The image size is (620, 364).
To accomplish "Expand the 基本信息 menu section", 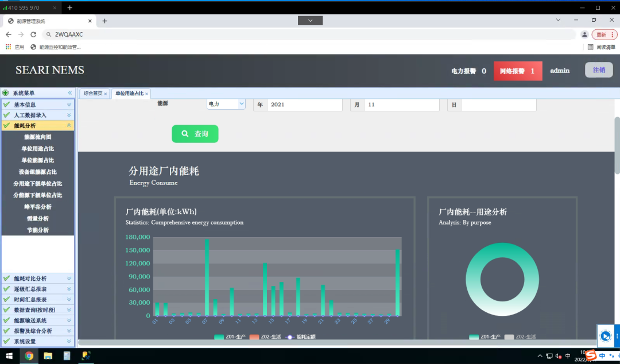I will click(x=37, y=105).
